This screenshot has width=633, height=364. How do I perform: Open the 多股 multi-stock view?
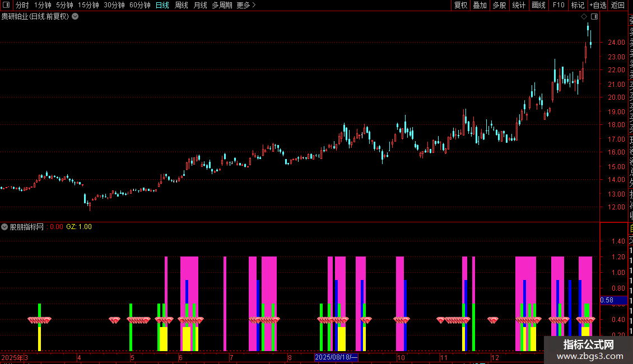click(x=499, y=5)
